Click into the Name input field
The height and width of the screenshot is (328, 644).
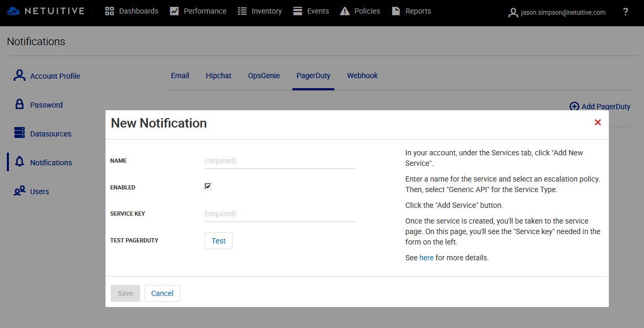pyautogui.click(x=280, y=161)
